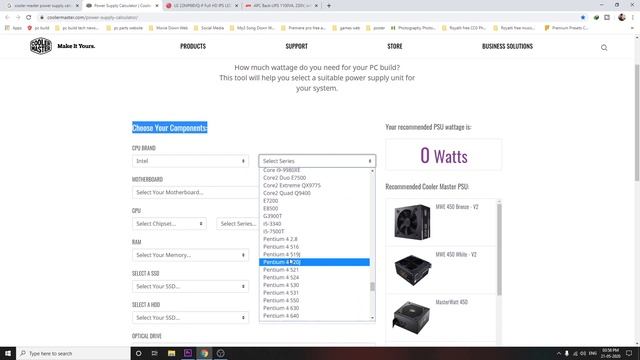Select Pentium 4 519J option
The width and height of the screenshot is (640, 360).
pos(314,254)
